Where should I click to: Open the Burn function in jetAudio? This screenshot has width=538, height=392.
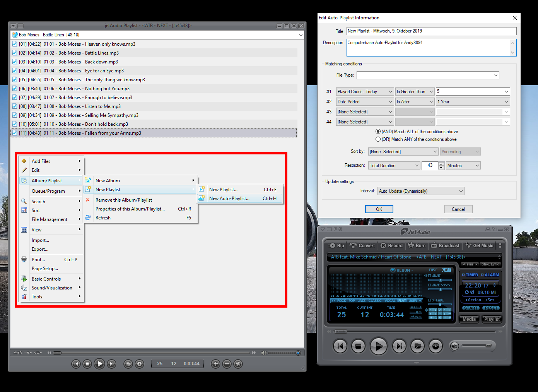(x=417, y=246)
